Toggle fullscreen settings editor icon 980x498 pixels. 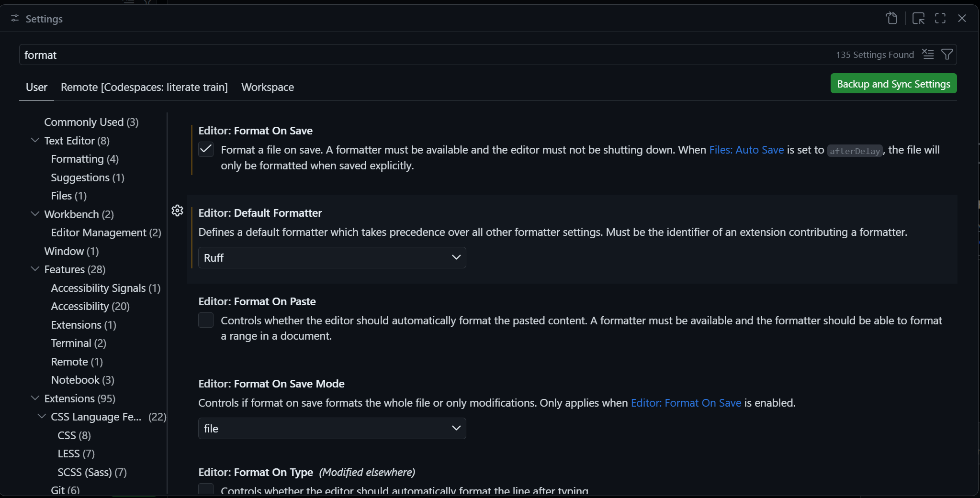[x=940, y=18]
